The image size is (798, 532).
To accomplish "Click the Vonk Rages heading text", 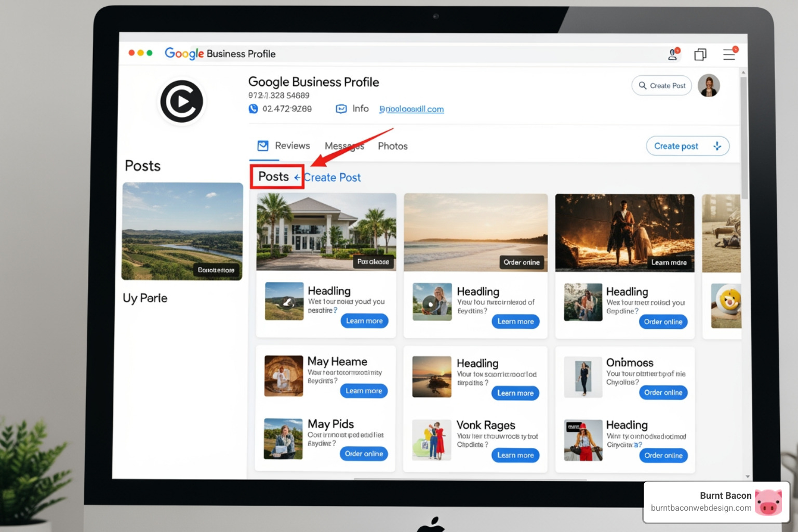I will pyautogui.click(x=486, y=425).
